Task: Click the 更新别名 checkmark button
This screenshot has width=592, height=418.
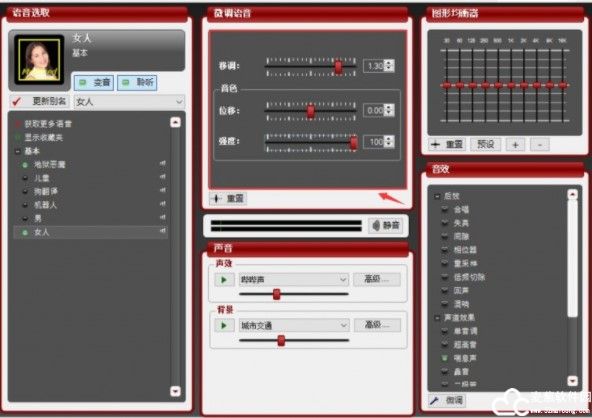Action: pos(39,101)
